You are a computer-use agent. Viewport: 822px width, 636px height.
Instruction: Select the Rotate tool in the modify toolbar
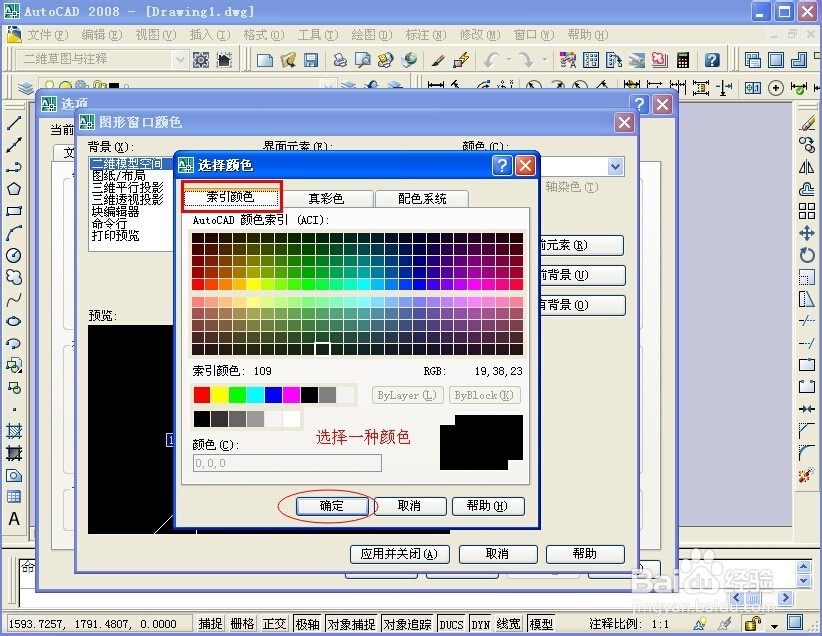click(807, 255)
